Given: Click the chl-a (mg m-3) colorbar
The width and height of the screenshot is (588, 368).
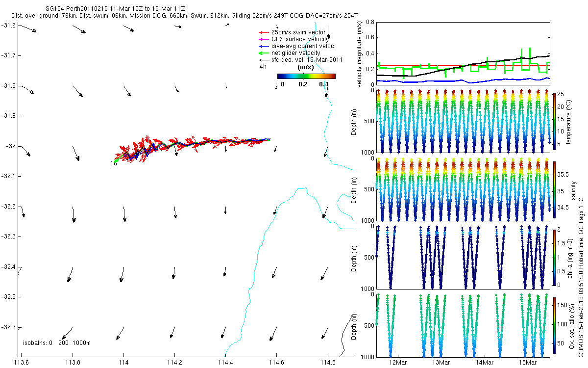Looking at the screenshot, I should [x=554, y=257].
